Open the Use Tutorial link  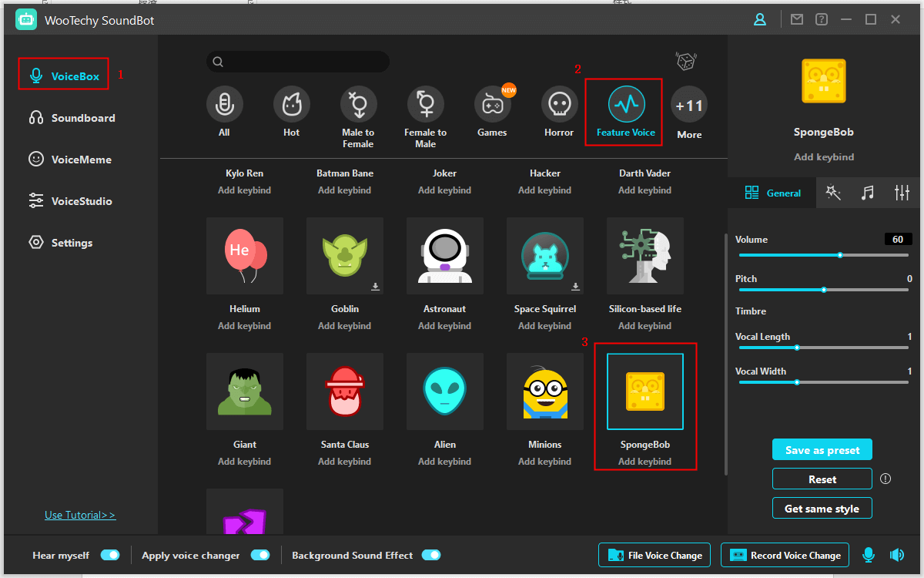pyautogui.click(x=80, y=515)
